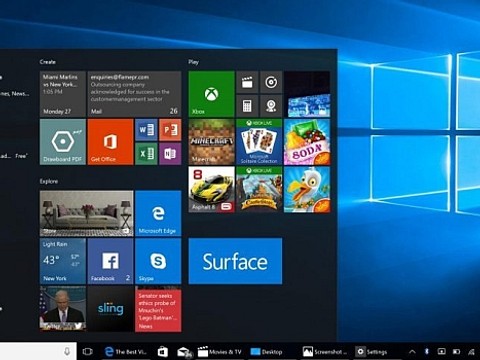Screen dimensions: 480x360
Task: Switch to Movies & TV on taskbar
Action: click(x=219, y=352)
